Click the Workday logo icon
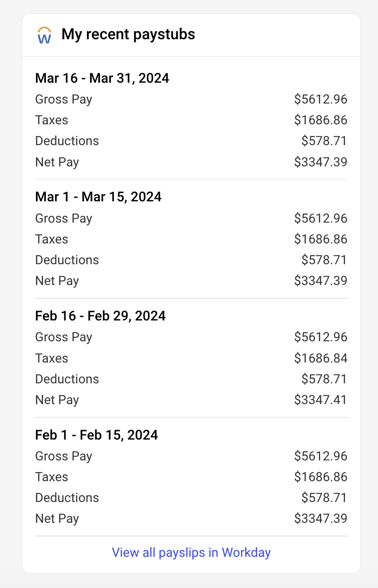 click(44, 35)
